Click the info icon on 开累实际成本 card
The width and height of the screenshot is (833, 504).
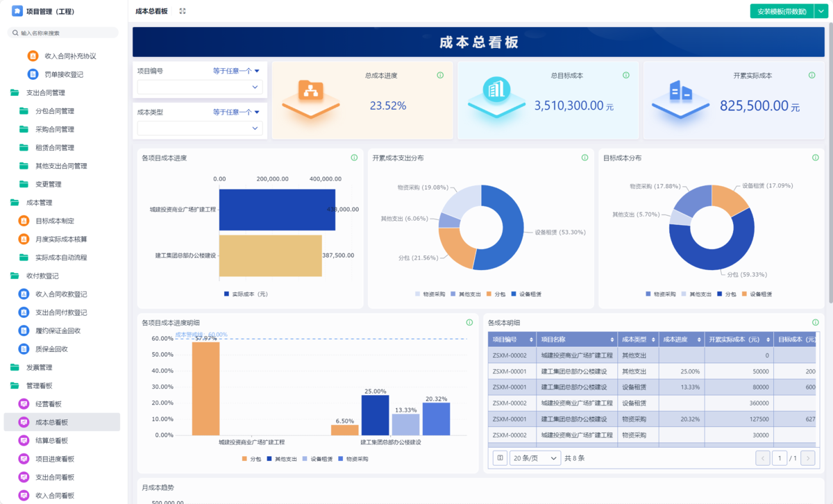pyautogui.click(x=811, y=75)
